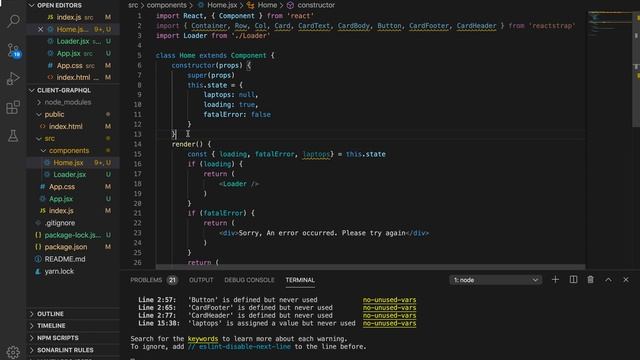Switch to the TERMINAL tab
640x360 pixels.
tap(300, 280)
